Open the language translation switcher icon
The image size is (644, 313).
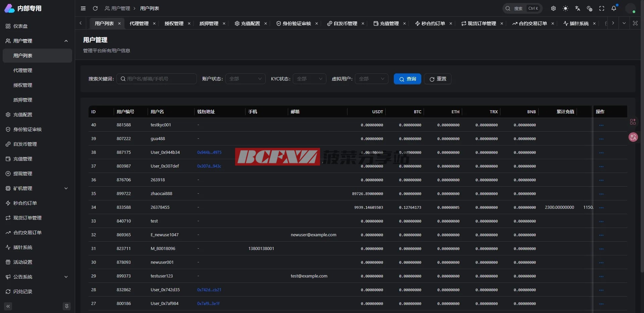[x=578, y=8]
